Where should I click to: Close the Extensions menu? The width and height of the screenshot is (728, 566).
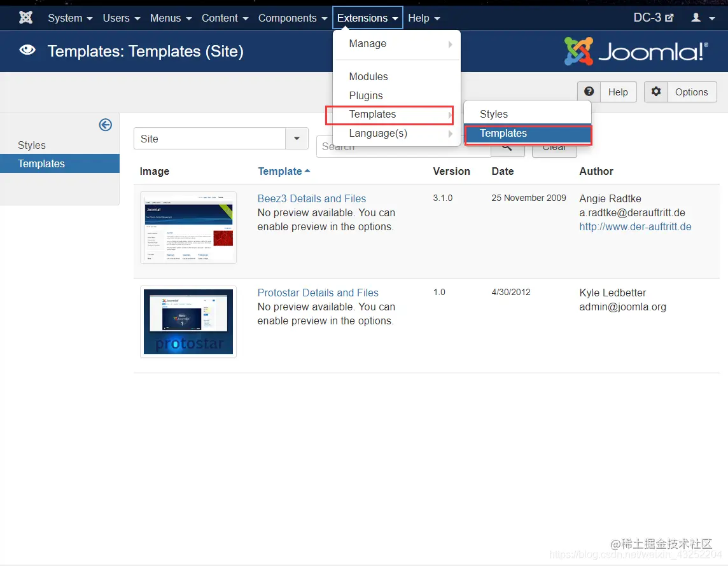coord(367,18)
